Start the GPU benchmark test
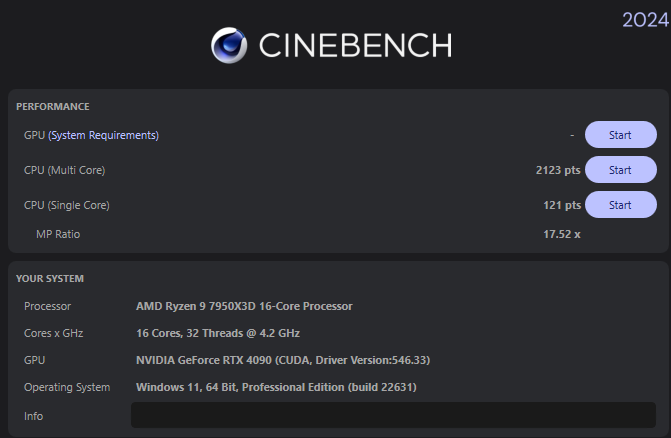This screenshot has height=438, width=671. (620, 135)
